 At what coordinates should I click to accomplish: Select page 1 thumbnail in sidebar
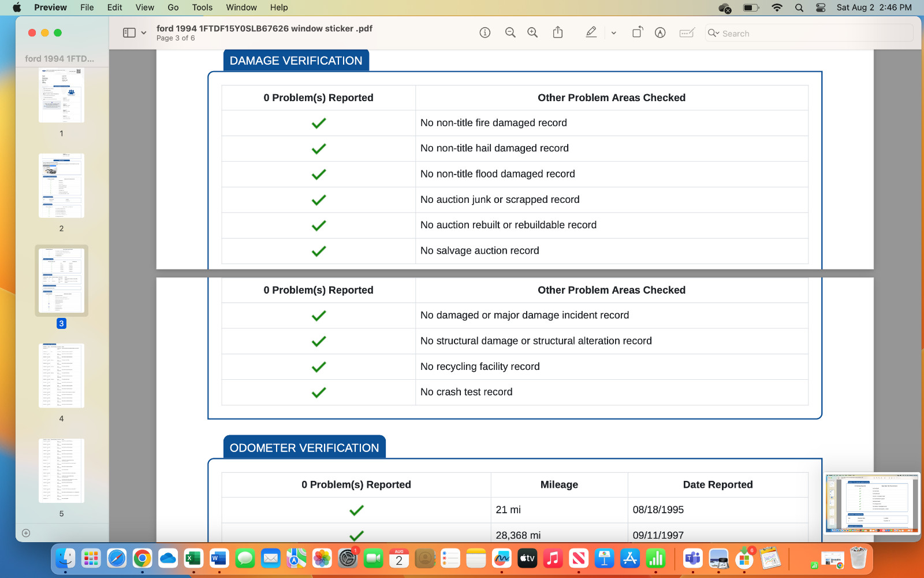pos(61,95)
